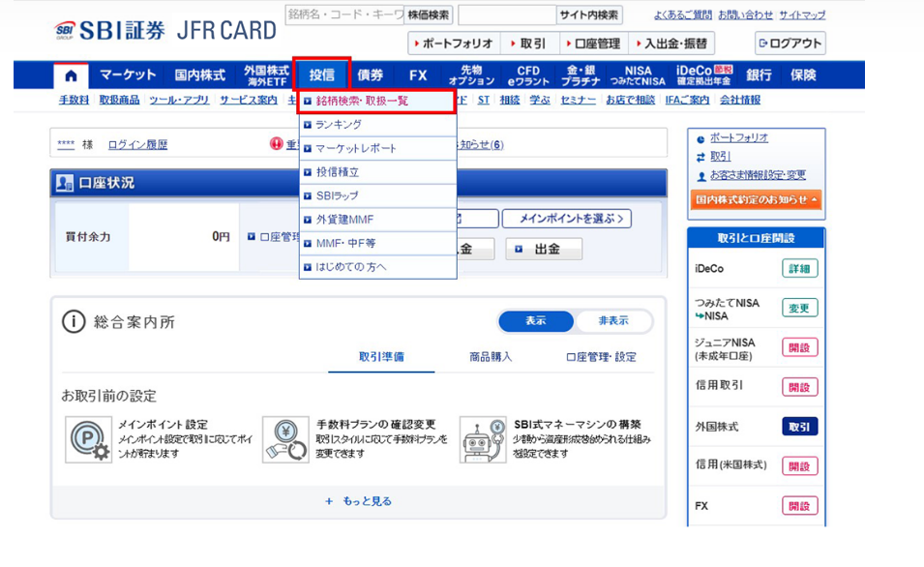Screen dimensions: 924x567
Task: Click the ログアウト button
Action: pos(790,44)
